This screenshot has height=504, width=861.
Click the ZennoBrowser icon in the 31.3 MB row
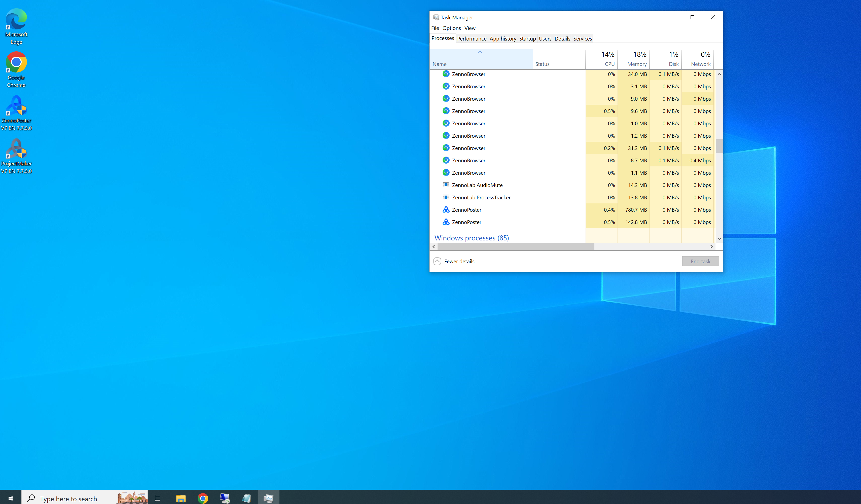click(446, 148)
